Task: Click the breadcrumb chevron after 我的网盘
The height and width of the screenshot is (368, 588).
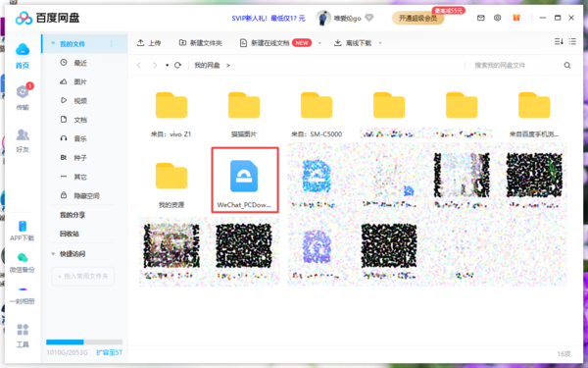Action: [228, 66]
